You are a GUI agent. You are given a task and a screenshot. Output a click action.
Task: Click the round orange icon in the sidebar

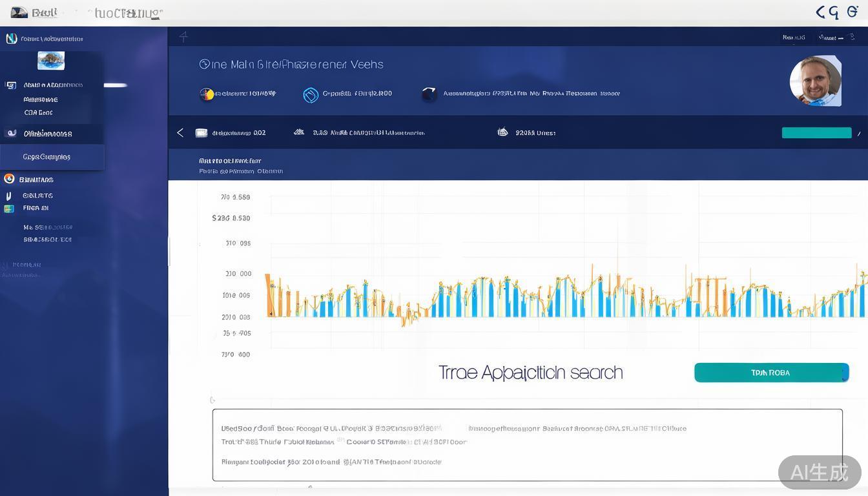coord(9,179)
